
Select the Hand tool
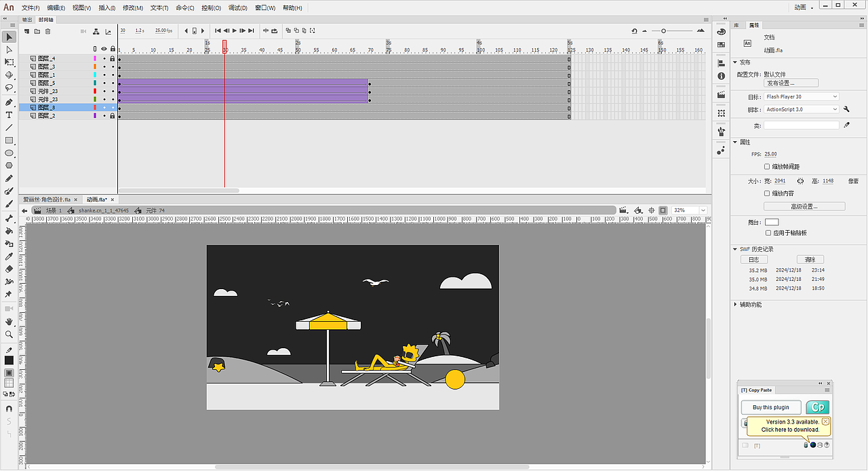(9, 321)
